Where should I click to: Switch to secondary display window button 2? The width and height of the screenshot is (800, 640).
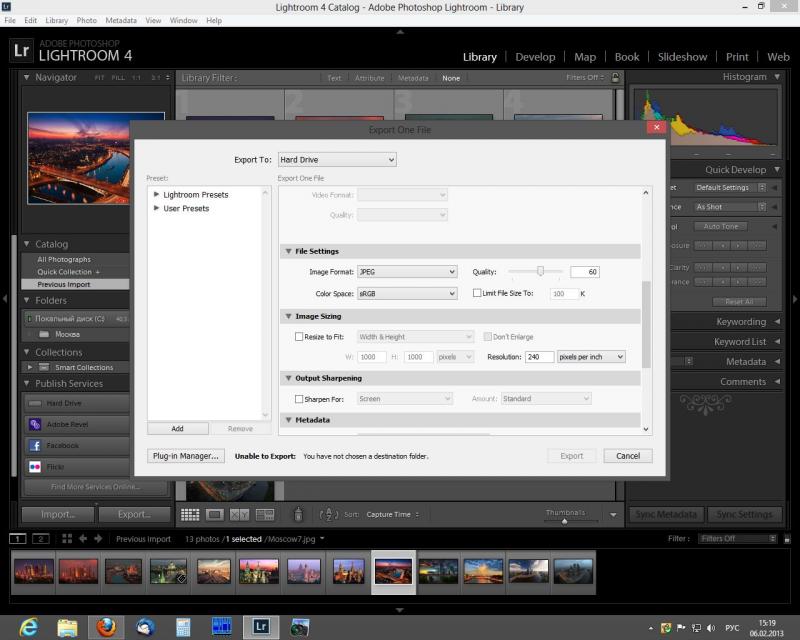coord(41,538)
